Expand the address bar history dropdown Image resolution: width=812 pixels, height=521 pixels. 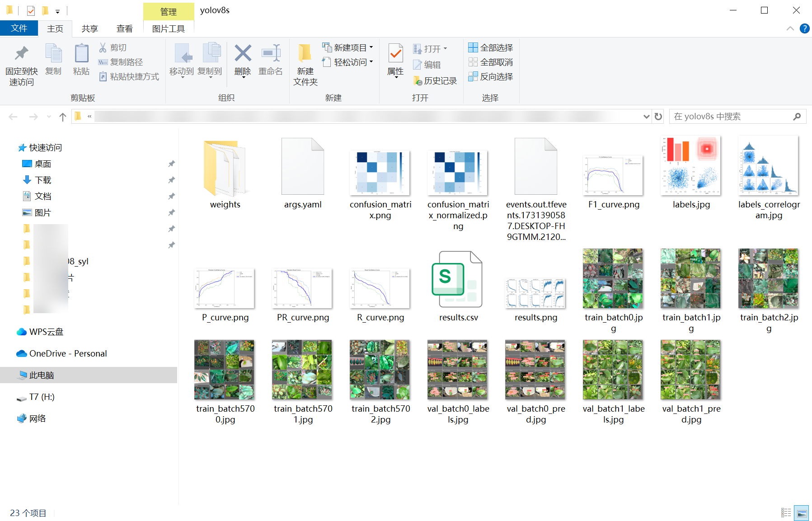[646, 117]
